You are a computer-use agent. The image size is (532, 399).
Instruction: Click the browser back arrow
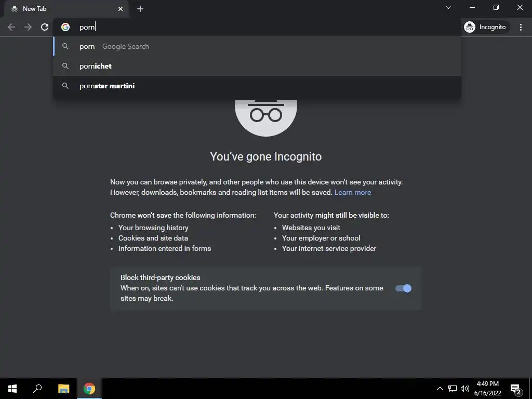tap(11, 27)
